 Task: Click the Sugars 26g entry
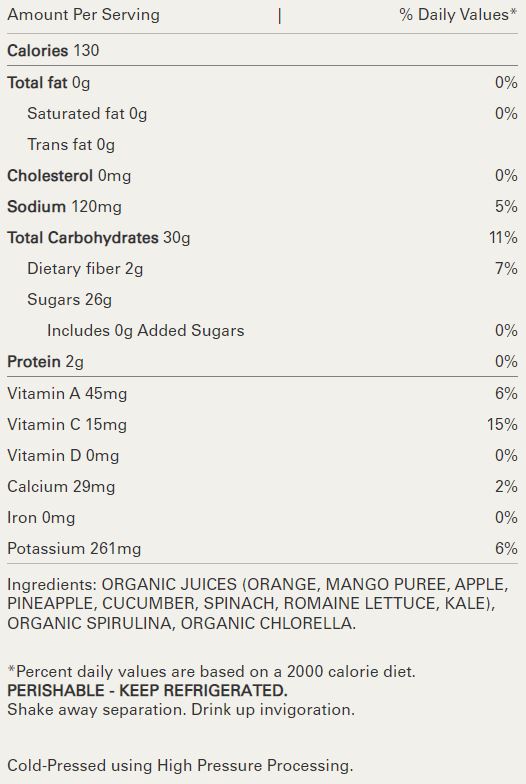tap(70, 300)
